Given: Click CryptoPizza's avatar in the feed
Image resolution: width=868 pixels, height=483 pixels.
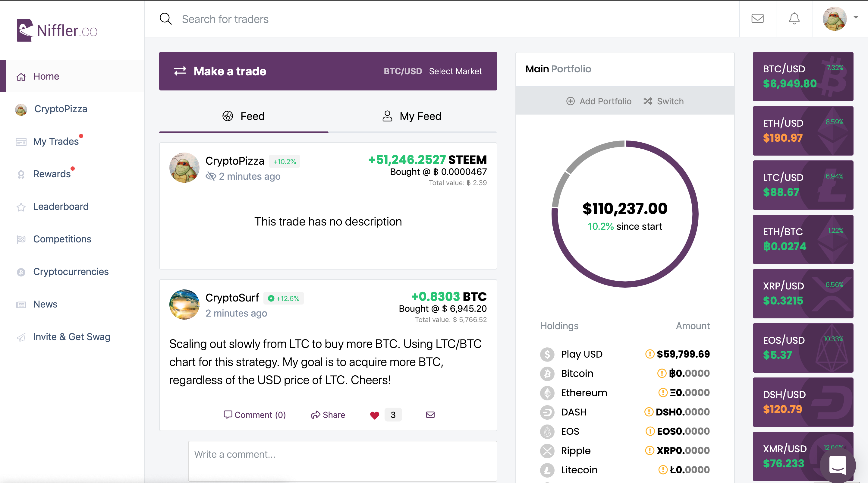Looking at the screenshot, I should click(184, 168).
